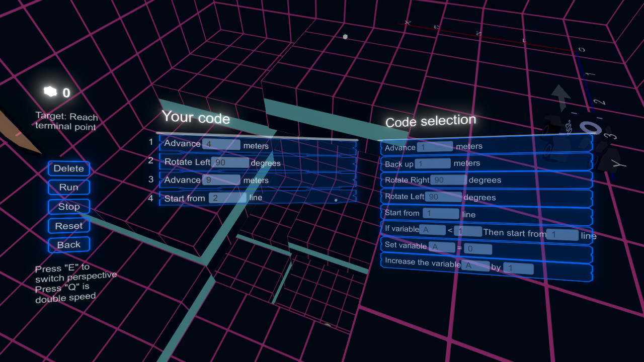Edit by amount in Increase the variable block
The height and width of the screenshot is (362, 644).
[x=518, y=268]
